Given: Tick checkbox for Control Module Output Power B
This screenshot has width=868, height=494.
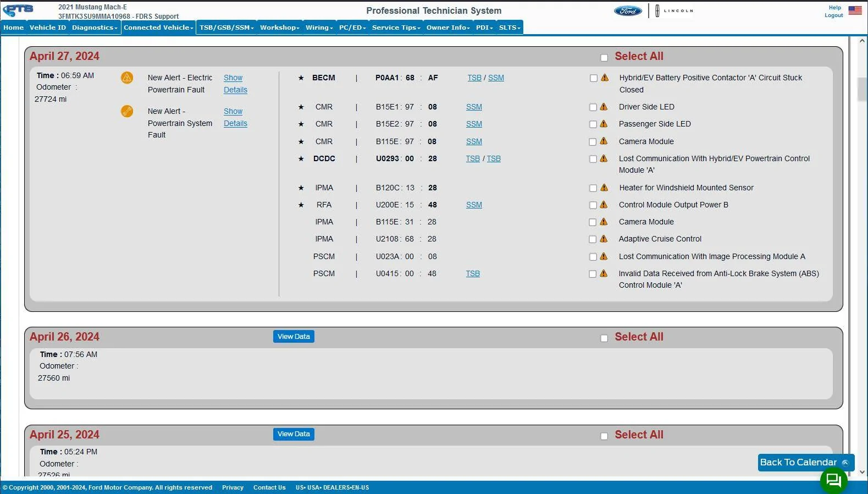Looking at the screenshot, I should (x=593, y=205).
